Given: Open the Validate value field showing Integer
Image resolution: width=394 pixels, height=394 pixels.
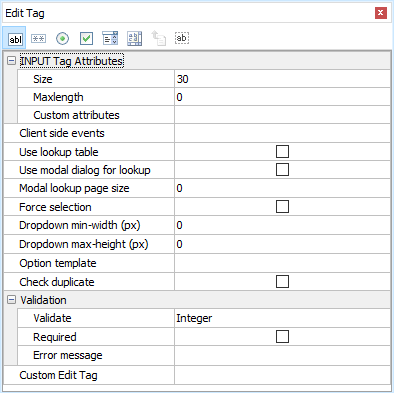Looking at the screenshot, I should (x=282, y=318).
